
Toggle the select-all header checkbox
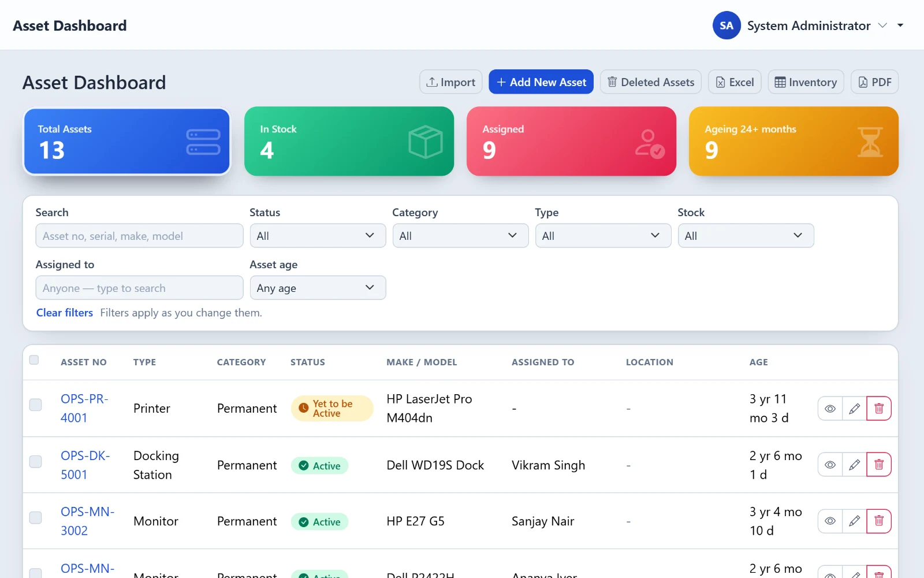34,360
